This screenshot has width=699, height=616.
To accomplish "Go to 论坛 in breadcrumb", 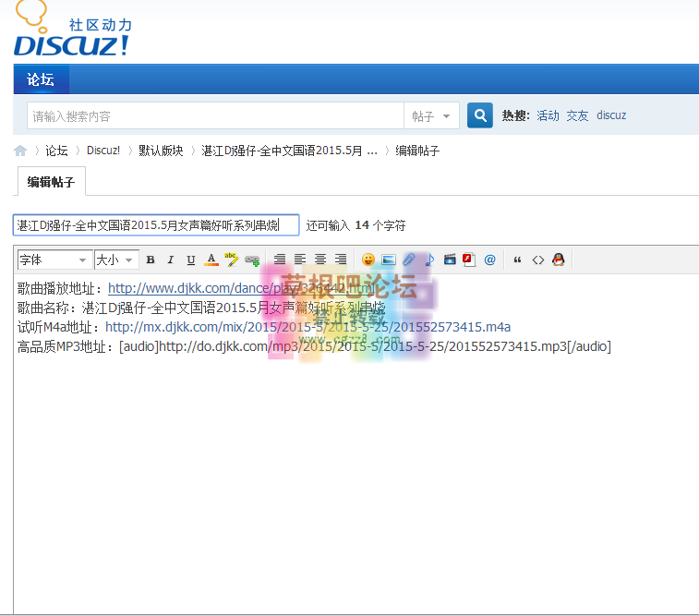I will [x=56, y=151].
